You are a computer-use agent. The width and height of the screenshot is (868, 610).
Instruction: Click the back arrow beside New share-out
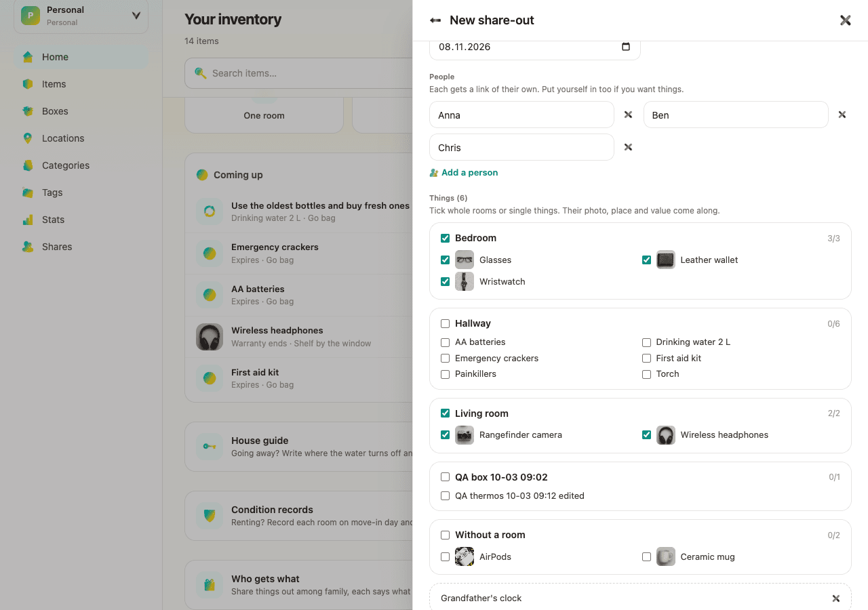[x=435, y=20]
